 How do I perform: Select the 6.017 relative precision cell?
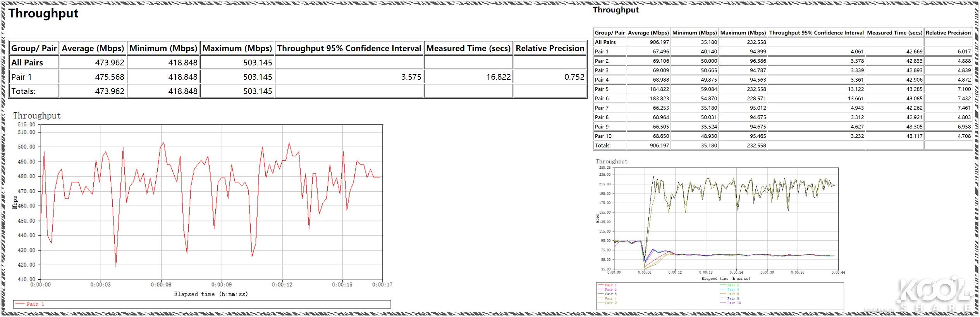[x=948, y=51]
